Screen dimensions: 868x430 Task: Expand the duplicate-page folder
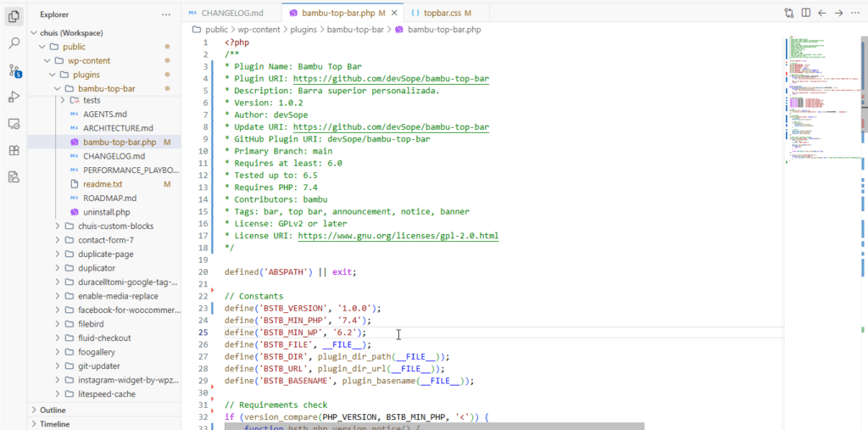(58, 254)
